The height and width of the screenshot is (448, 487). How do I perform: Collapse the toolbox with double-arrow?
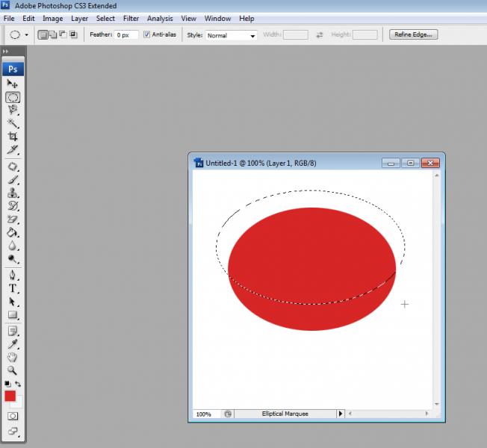coord(5,52)
